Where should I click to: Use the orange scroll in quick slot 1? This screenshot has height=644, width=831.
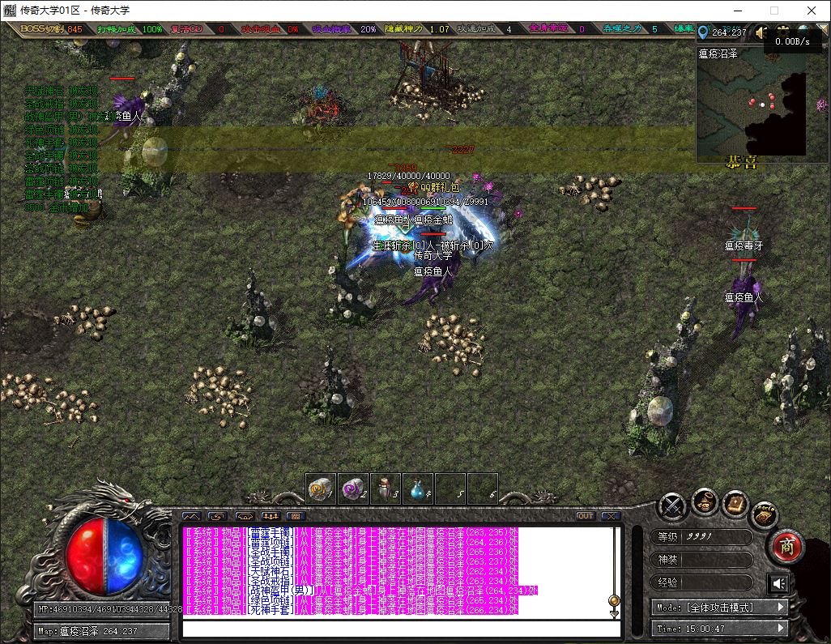pyautogui.click(x=322, y=488)
